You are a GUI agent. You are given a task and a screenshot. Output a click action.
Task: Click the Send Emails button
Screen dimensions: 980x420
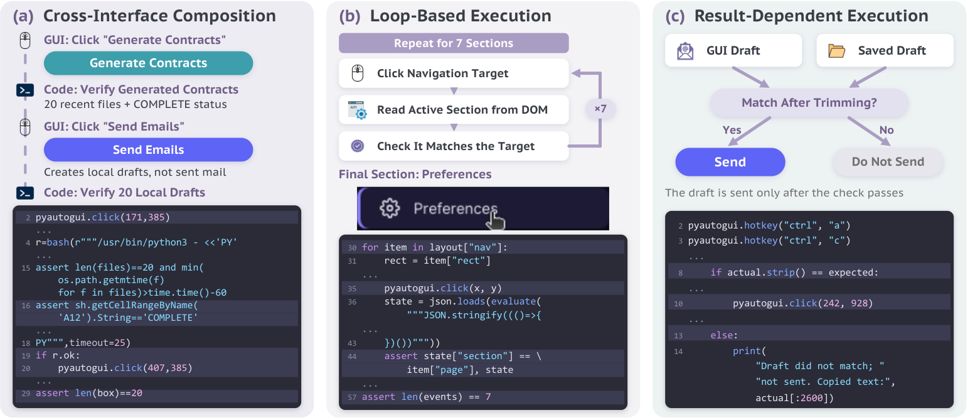pos(148,150)
